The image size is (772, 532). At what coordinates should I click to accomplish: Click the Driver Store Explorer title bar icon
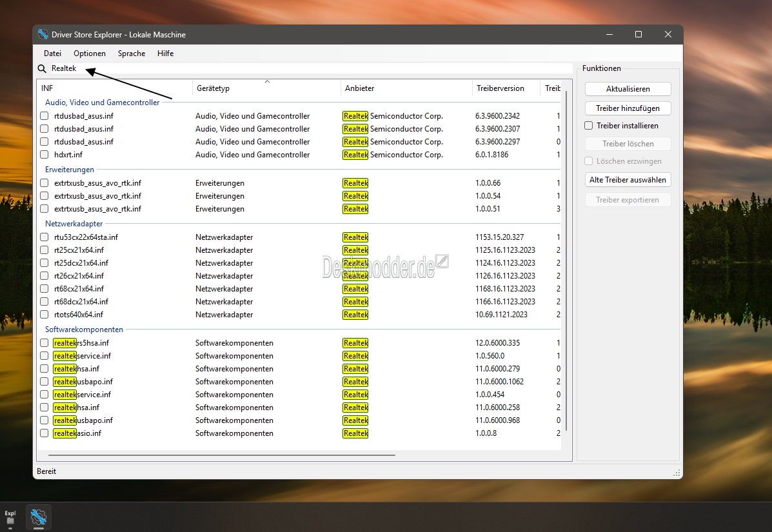pos(43,34)
